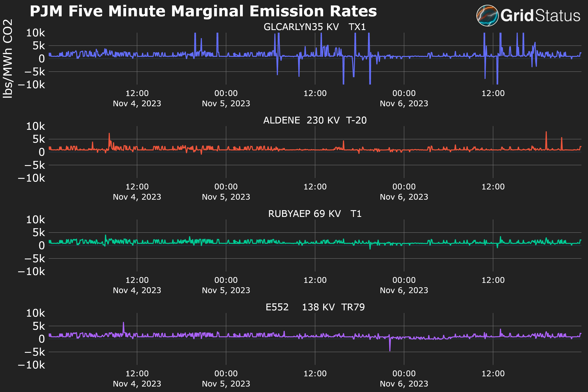The width and height of the screenshot is (588, 392).
Task: Click the GridStatus lightning logo icon
Action: click(487, 15)
